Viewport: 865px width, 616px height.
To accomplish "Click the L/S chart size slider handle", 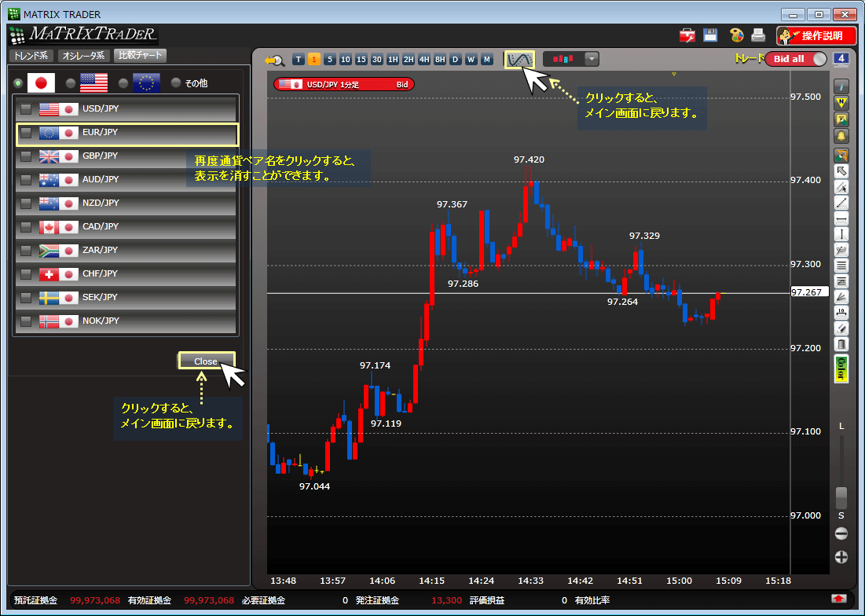I will pos(841,497).
